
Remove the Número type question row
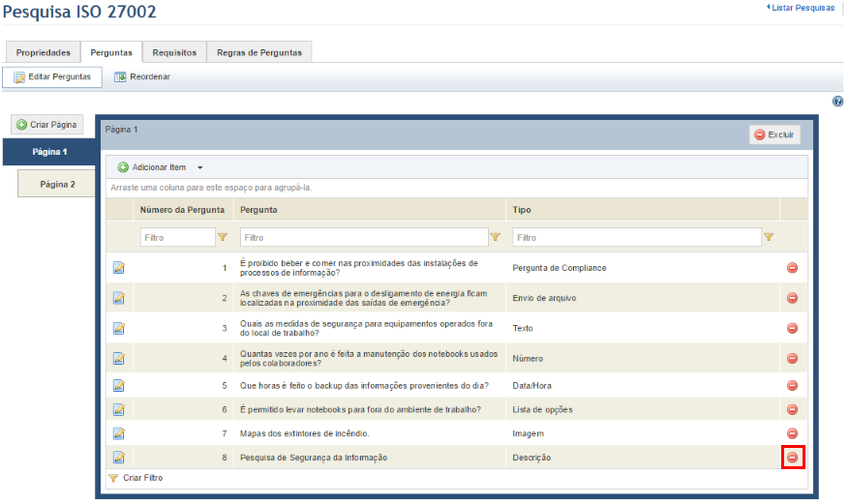coord(792,359)
